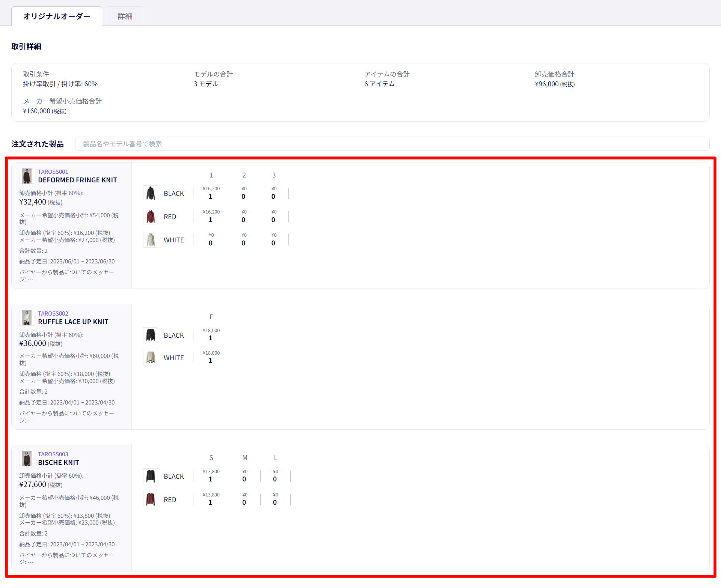This screenshot has width=721, height=588.
Task: Click the BISCHE KNIT black color image
Action: (151, 476)
